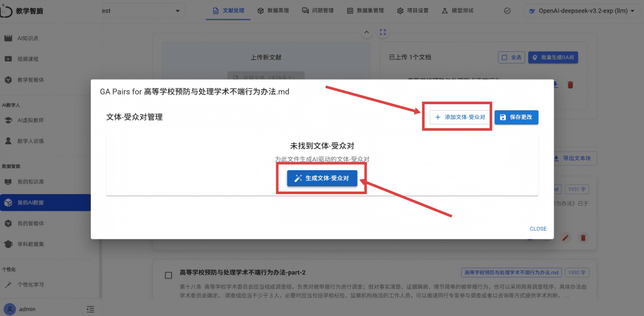
Task: Click the 数字人训练 person icon
Action: tap(8, 141)
